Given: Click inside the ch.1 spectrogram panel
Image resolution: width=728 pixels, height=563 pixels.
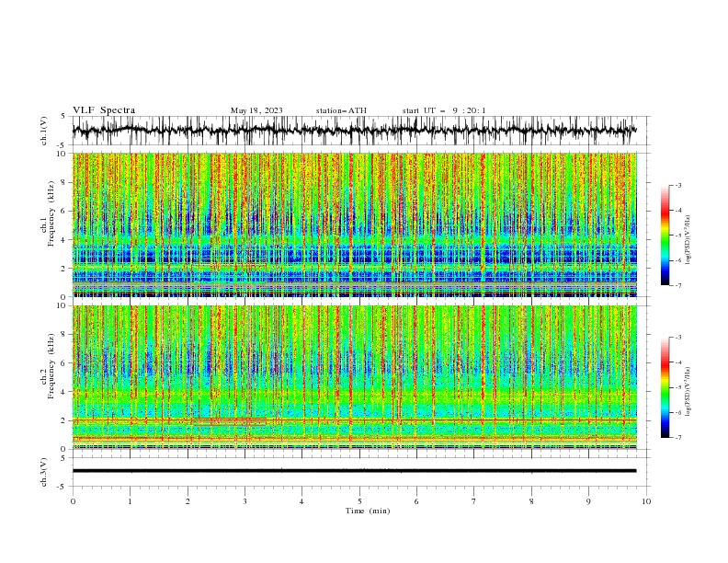Looking at the screenshot, I should click(355, 224).
